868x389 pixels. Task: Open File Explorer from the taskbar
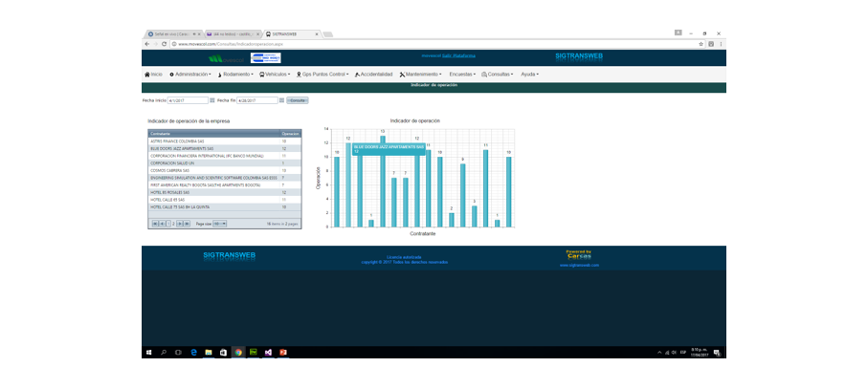point(209,352)
